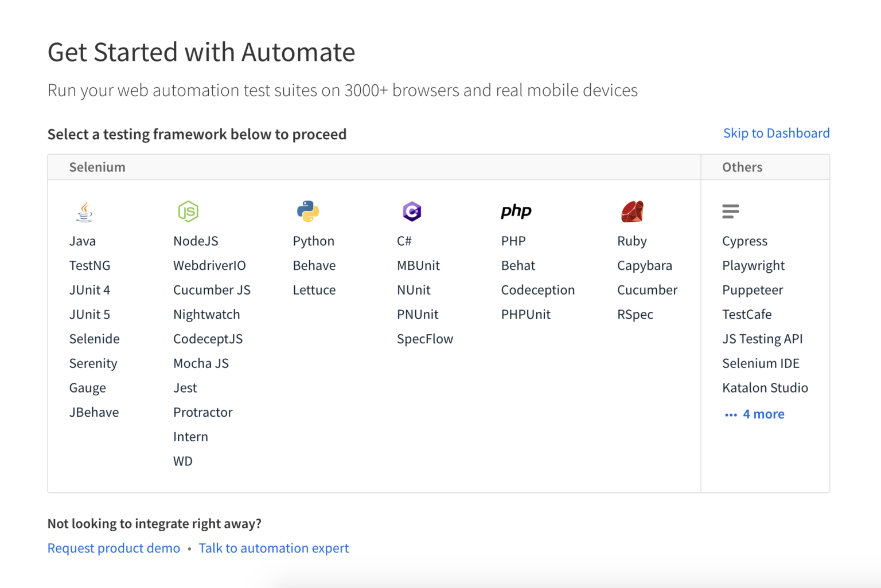This screenshot has width=881, height=588.
Task: Choose SpecFlow framework under C#
Action: click(424, 339)
